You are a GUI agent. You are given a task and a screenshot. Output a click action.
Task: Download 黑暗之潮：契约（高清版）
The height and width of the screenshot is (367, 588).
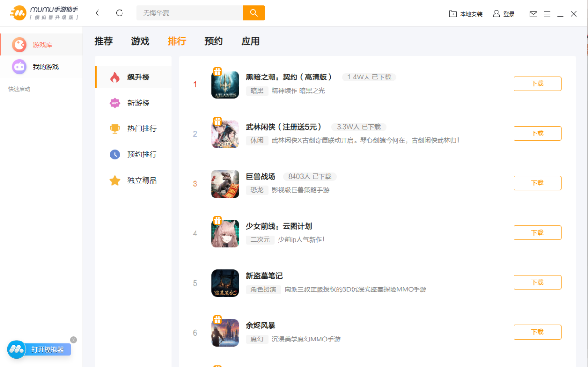[537, 83]
